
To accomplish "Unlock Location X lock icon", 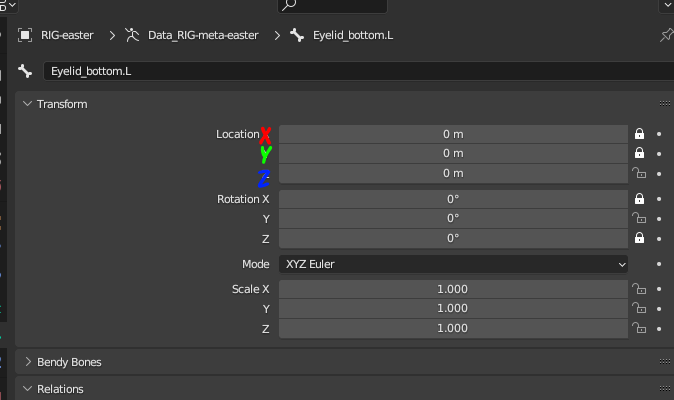I will [x=639, y=134].
